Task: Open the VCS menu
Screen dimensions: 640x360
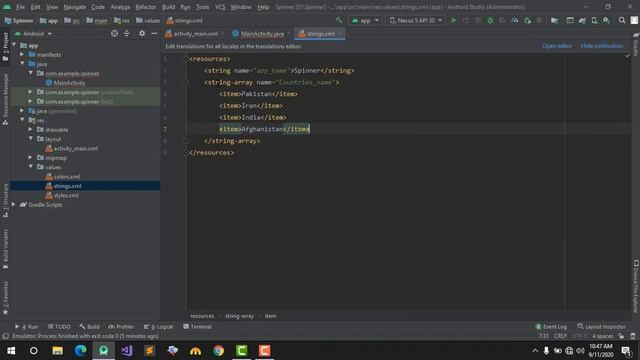Action: (x=220, y=7)
